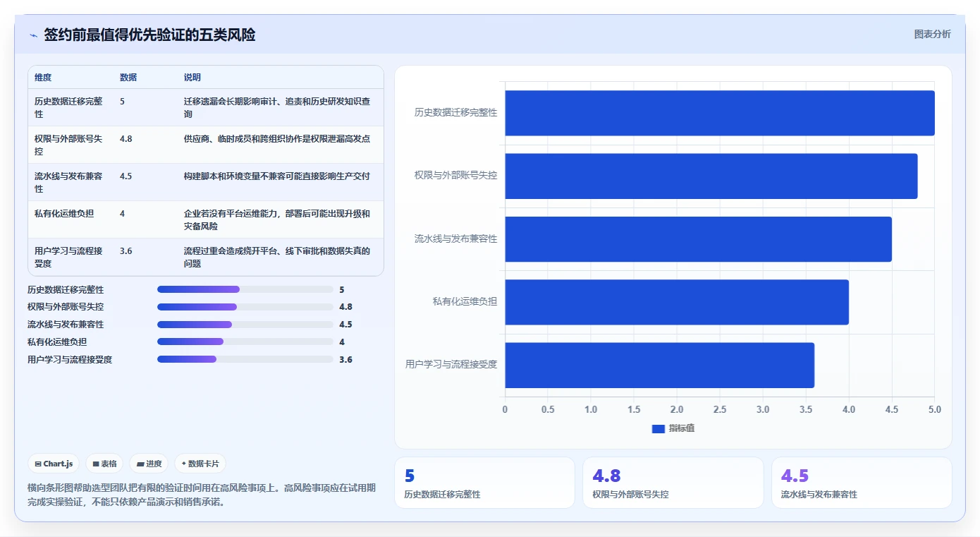This screenshot has height=537, width=980.
Task: Click the chart bar for 私有化运维负担
Action: pyautogui.click(x=677, y=302)
